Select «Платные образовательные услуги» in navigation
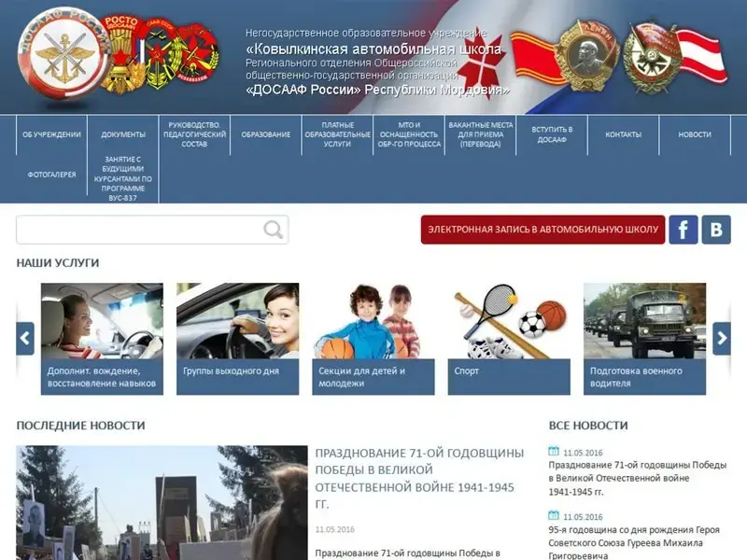The height and width of the screenshot is (560, 747). point(337,134)
